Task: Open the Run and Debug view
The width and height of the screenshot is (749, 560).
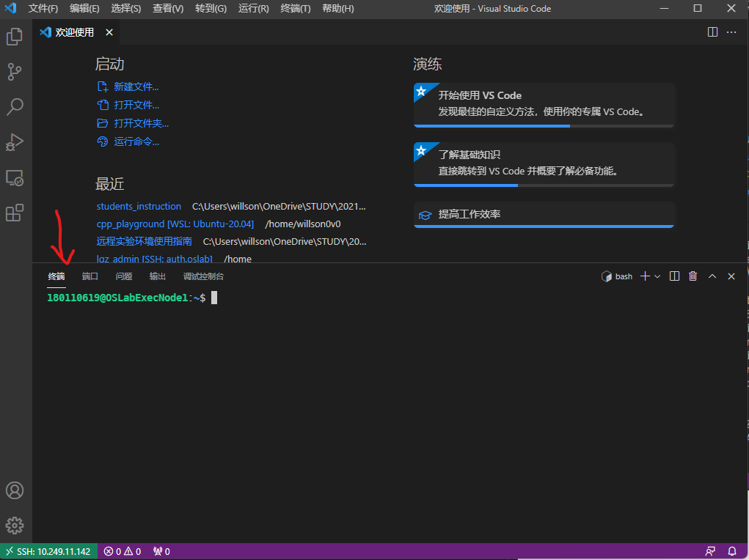Action: coord(15,142)
